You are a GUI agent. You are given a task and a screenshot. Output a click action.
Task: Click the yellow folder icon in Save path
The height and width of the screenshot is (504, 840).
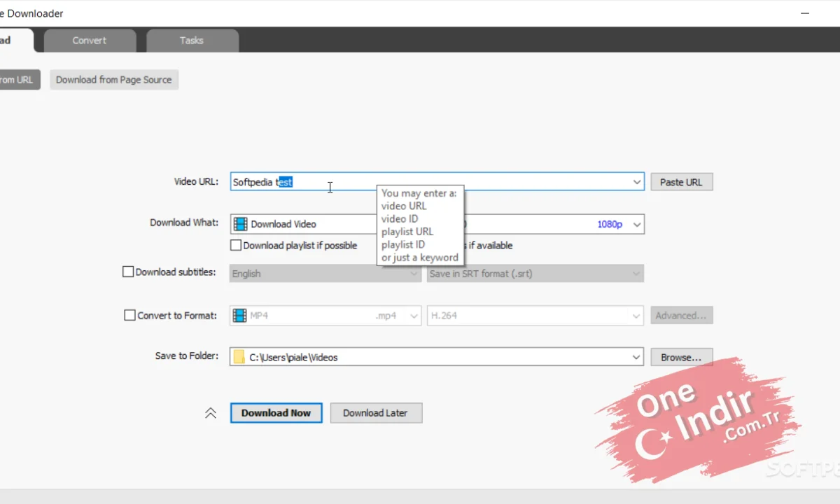pyautogui.click(x=239, y=357)
